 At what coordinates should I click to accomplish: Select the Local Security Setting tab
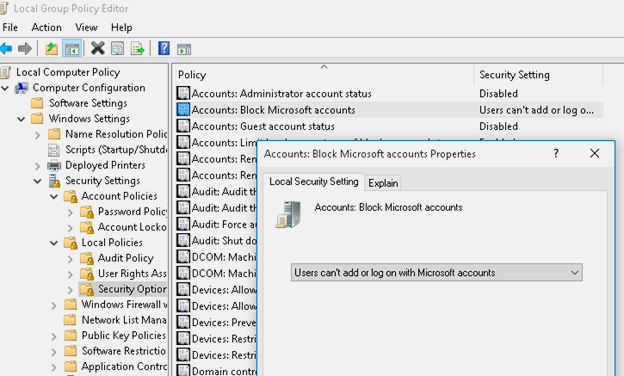tap(314, 181)
